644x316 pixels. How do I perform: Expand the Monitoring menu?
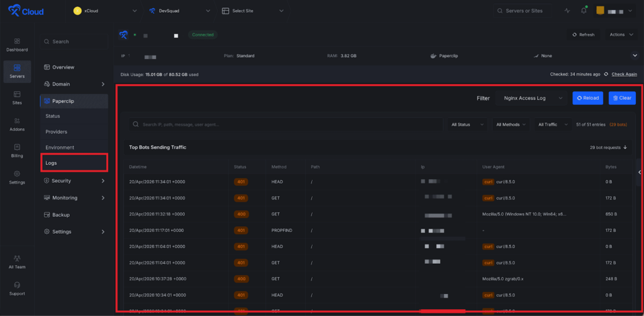74,198
